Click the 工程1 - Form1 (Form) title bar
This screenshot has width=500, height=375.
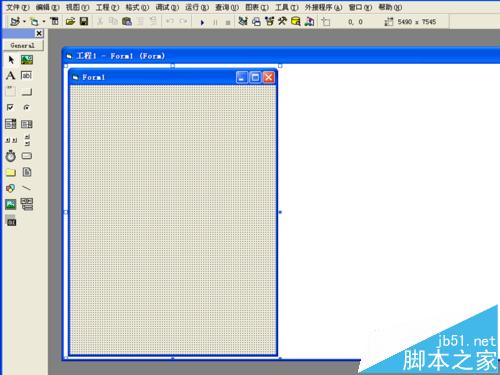pos(282,56)
